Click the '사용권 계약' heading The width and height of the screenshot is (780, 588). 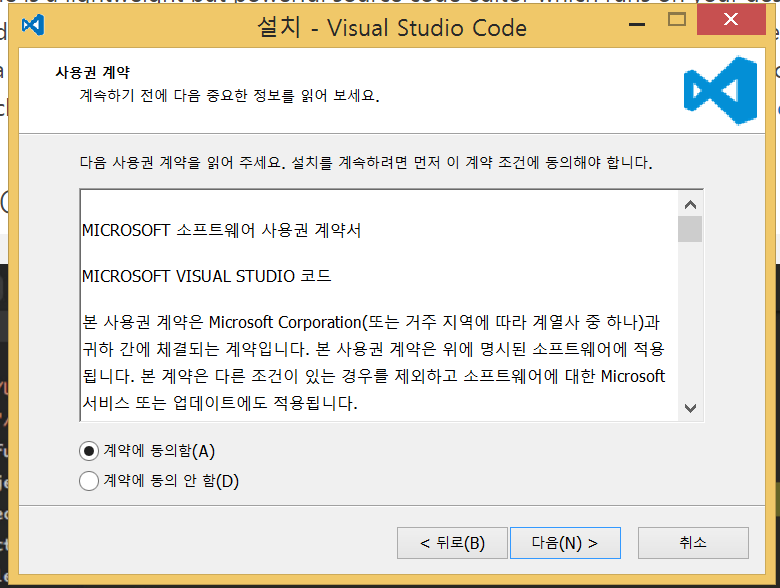click(x=93, y=73)
